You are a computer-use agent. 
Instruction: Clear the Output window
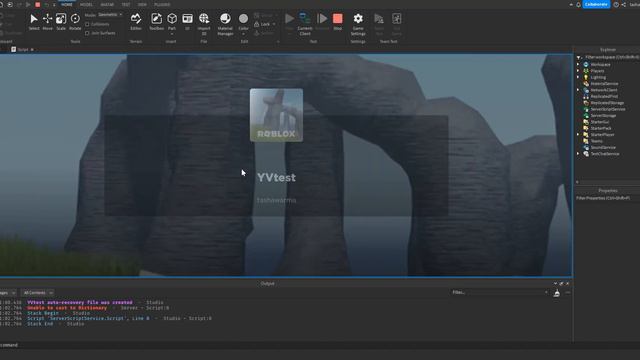tap(557, 293)
